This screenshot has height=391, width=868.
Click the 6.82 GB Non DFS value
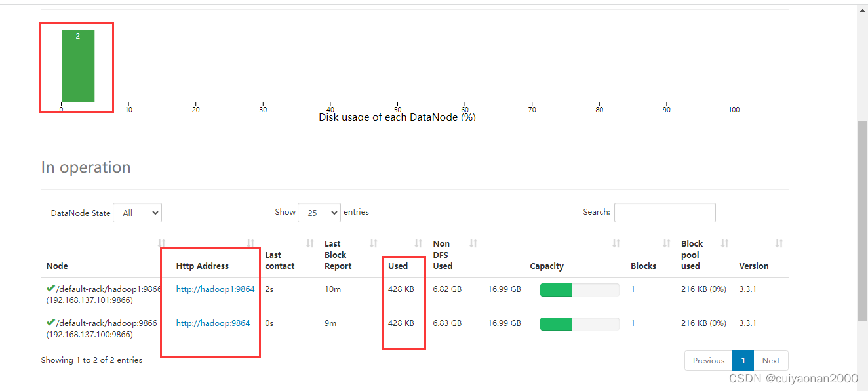(447, 289)
